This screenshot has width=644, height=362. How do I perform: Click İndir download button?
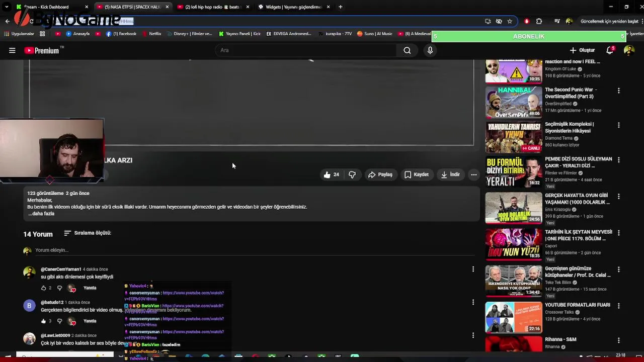[x=450, y=174]
